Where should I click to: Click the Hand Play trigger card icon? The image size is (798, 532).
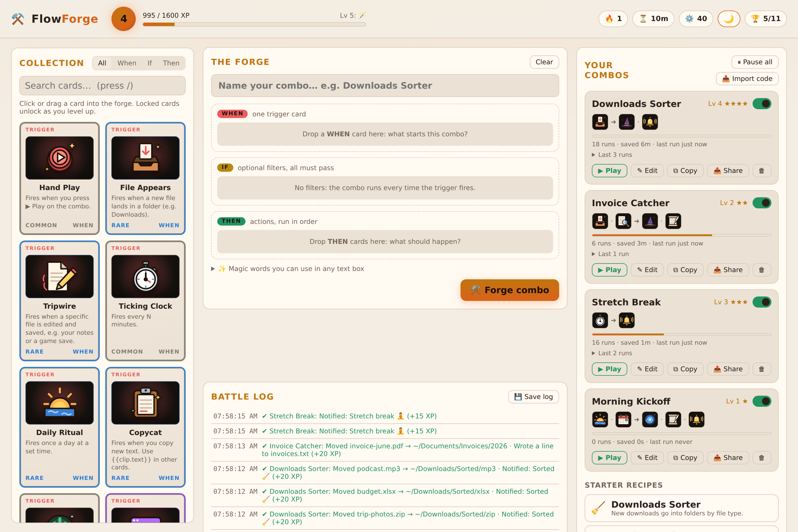59,158
